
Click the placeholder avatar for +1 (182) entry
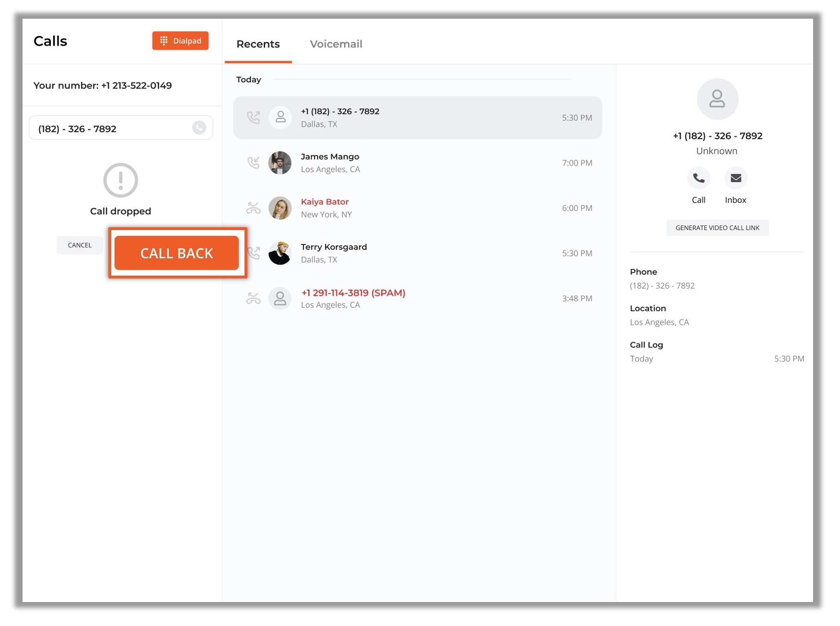tap(280, 117)
